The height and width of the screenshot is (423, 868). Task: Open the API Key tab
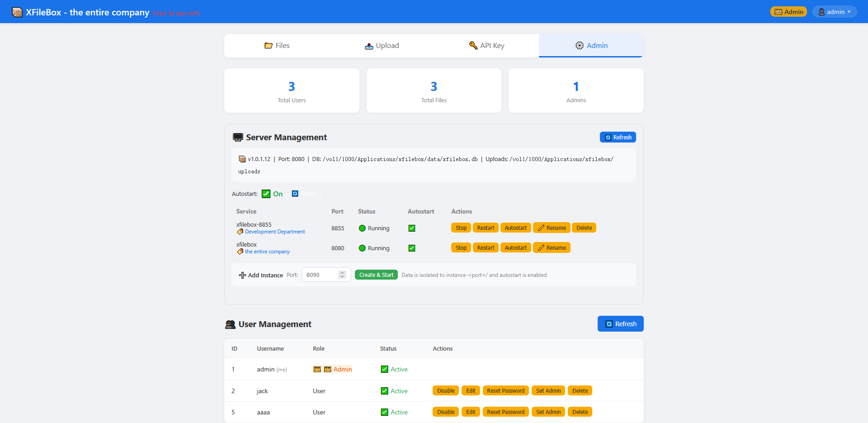click(486, 46)
